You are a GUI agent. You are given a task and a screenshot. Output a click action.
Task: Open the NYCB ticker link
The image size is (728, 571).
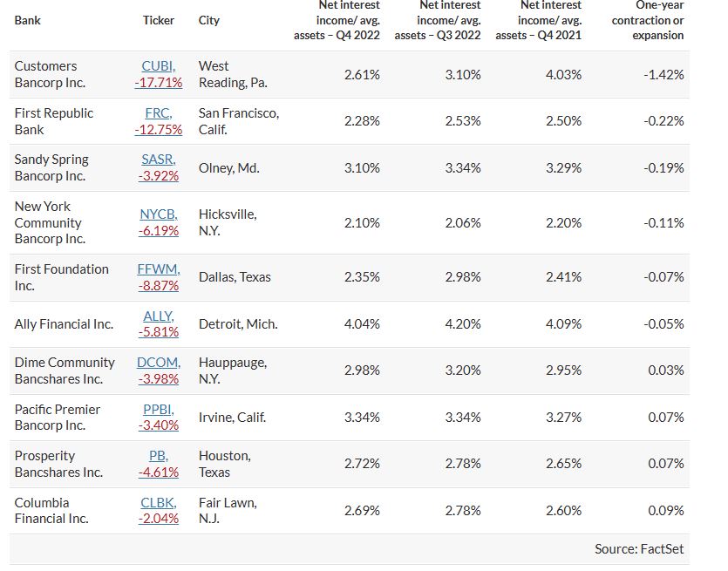pyautogui.click(x=159, y=214)
